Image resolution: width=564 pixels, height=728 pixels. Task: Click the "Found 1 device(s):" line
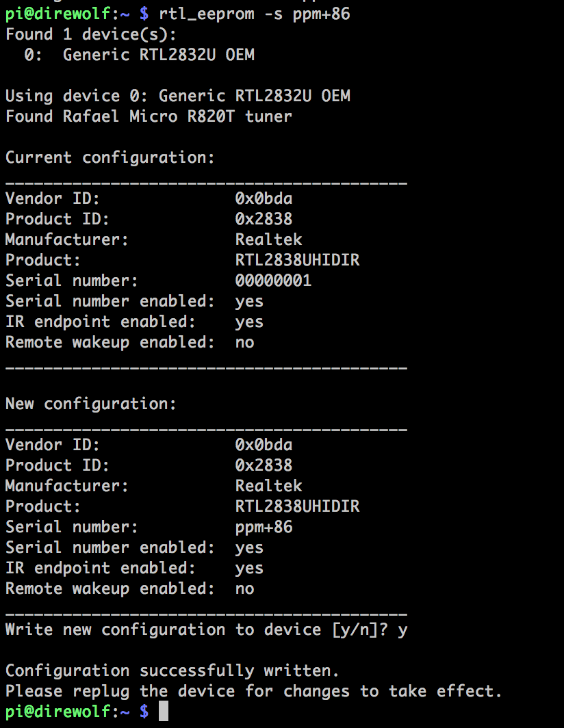91,34
